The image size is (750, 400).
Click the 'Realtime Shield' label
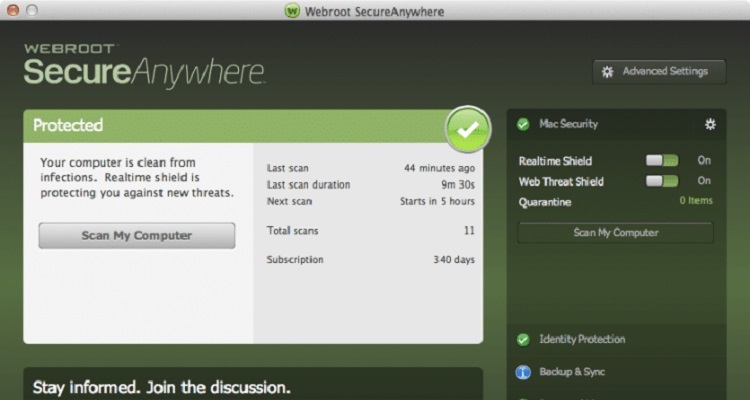(555, 161)
